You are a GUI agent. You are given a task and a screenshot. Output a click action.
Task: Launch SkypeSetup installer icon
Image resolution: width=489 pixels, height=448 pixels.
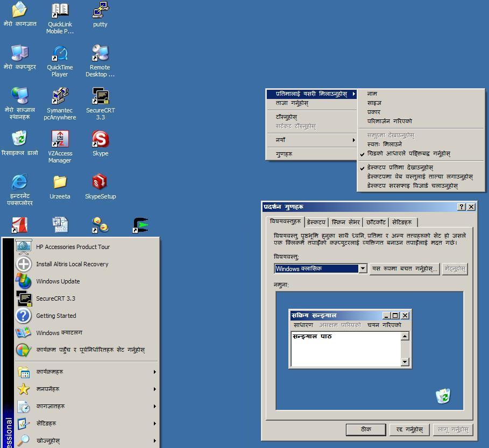101,183
